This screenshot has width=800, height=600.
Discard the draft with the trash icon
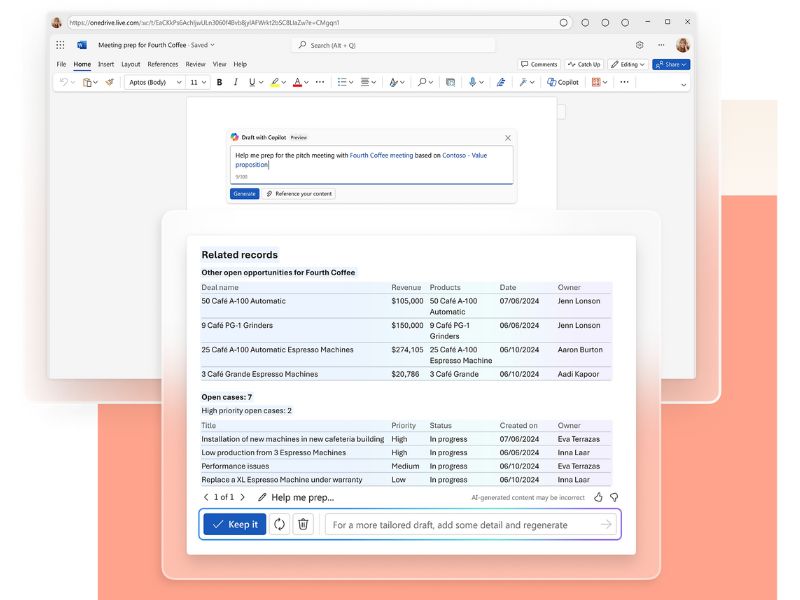[x=304, y=524]
